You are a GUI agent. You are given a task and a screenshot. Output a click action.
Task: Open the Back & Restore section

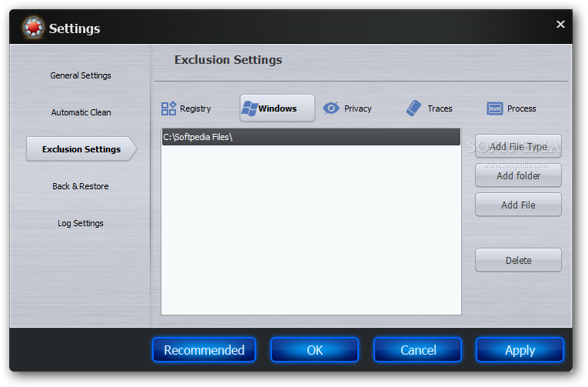[x=80, y=186]
